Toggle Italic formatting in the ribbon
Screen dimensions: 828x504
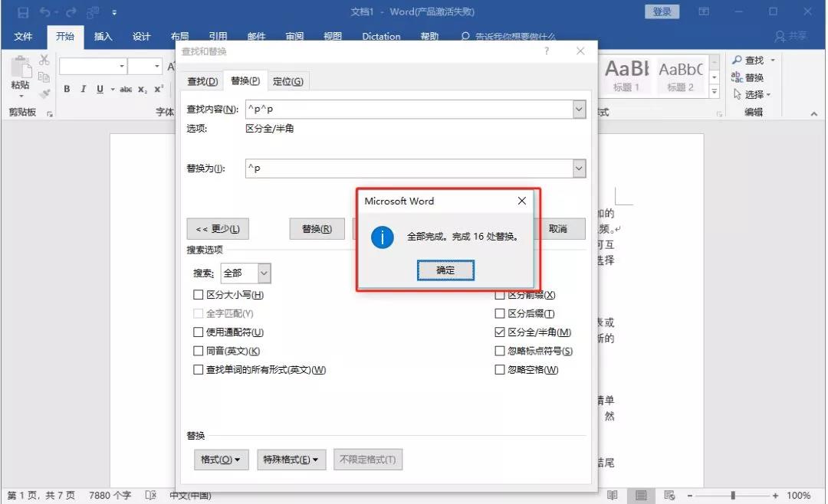tap(84, 89)
